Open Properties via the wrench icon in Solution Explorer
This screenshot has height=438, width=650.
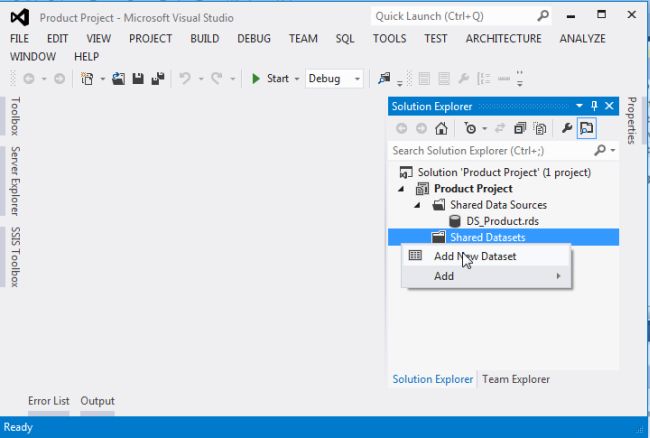[567, 128]
